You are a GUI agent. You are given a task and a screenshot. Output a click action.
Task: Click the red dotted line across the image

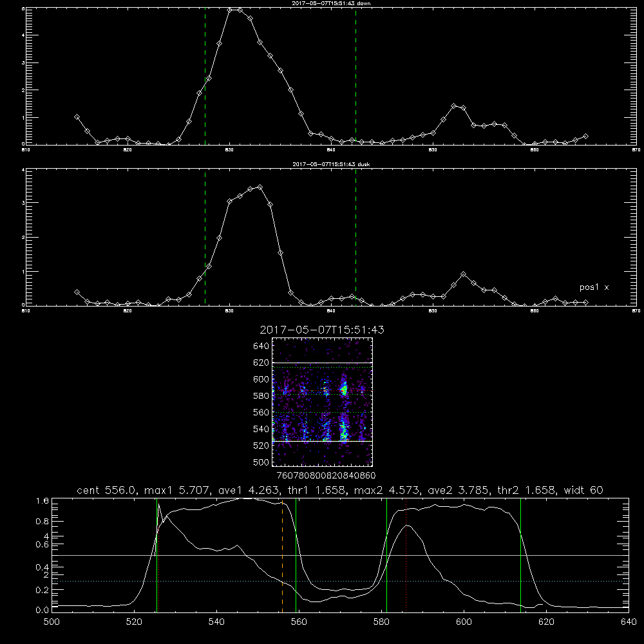coord(322,391)
